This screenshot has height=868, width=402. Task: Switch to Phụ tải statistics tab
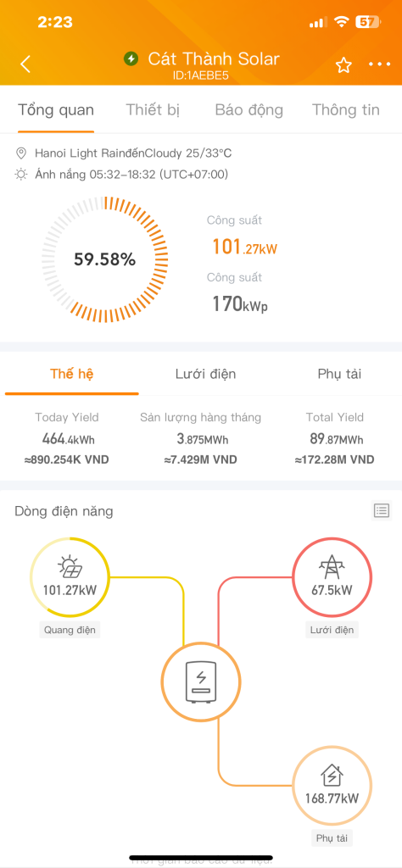point(339,374)
